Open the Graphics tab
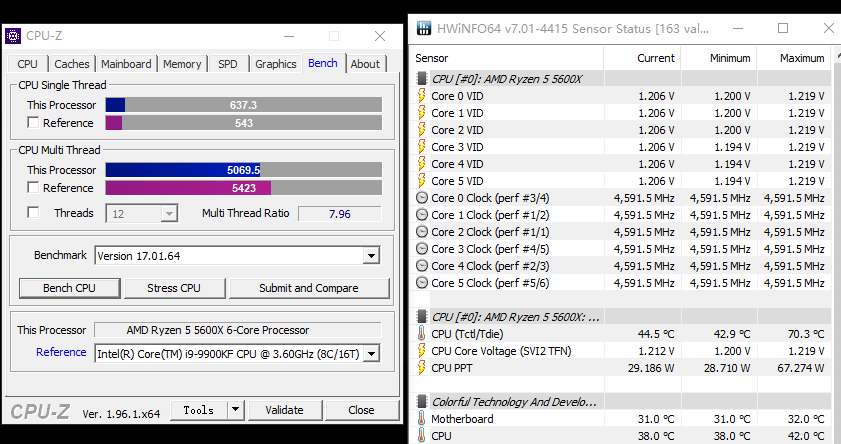Viewport: 841px width, 444px height. point(276,64)
